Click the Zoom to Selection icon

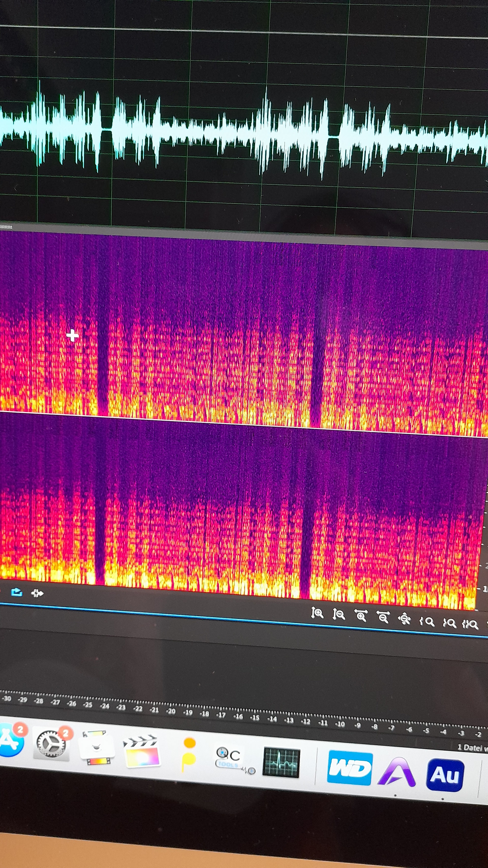point(470,625)
